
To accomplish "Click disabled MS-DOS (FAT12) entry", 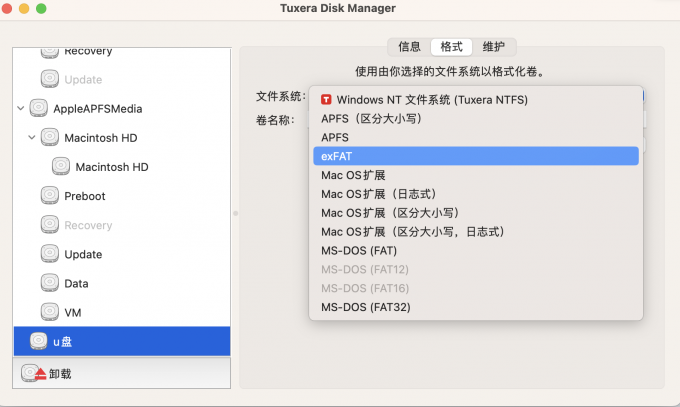I will [x=476, y=269].
